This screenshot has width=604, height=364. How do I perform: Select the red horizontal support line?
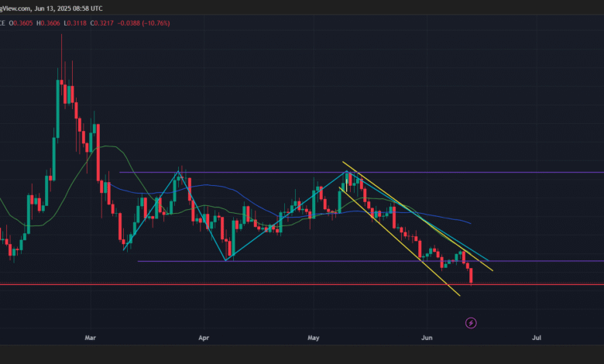(x=302, y=285)
